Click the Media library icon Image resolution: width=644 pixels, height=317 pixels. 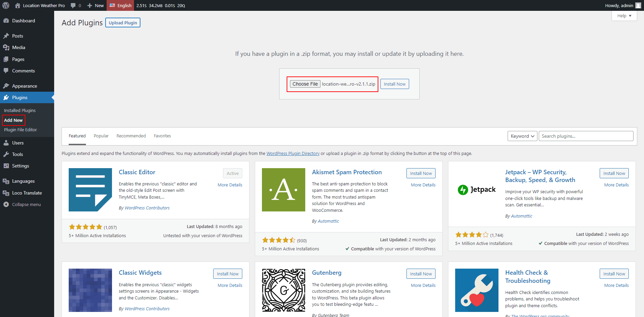pos(6,47)
